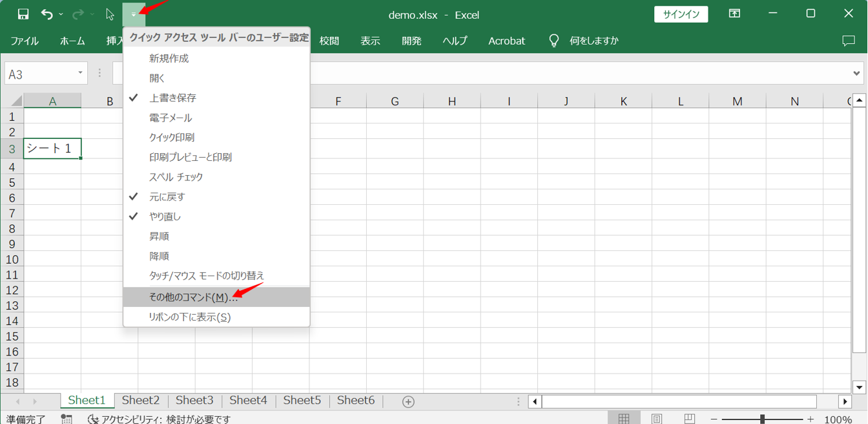Switch to the Sheet4 tab
The height and width of the screenshot is (424, 868).
pyautogui.click(x=248, y=401)
